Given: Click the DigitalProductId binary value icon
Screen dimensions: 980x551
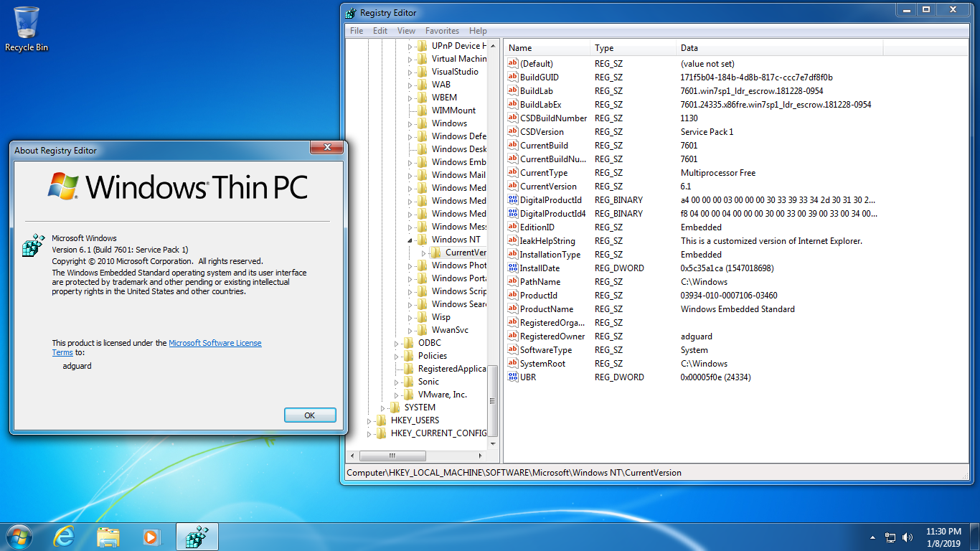Looking at the screenshot, I should click(512, 200).
